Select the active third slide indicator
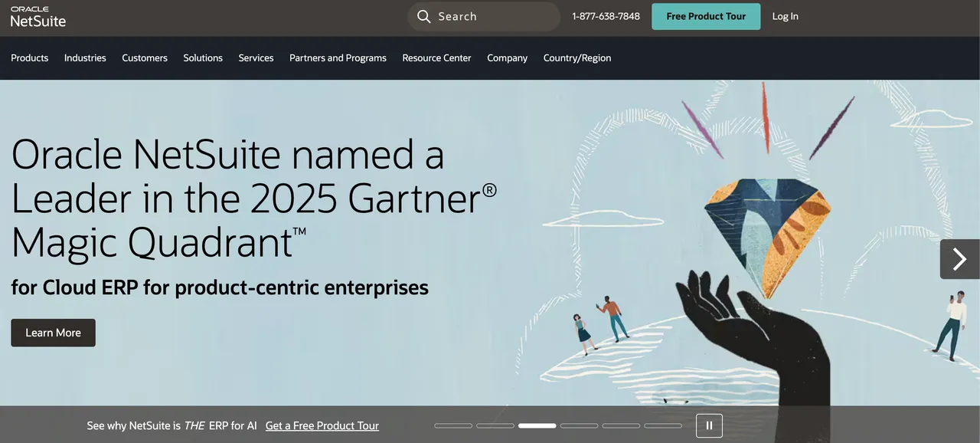The width and height of the screenshot is (980, 443). click(537, 425)
